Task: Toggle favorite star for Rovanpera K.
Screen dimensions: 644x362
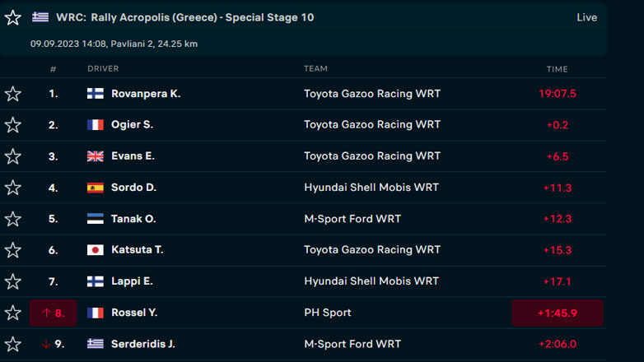Action: point(12,94)
